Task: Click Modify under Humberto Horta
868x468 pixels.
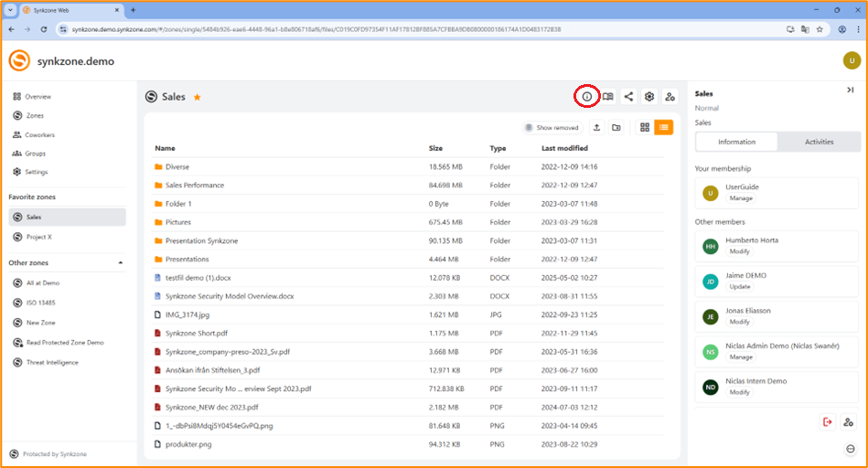Action: 739,251
